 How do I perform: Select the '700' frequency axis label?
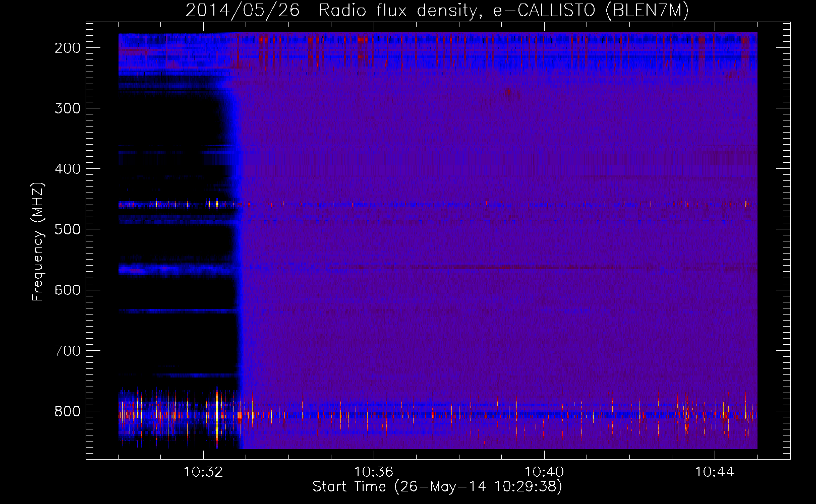(68, 350)
